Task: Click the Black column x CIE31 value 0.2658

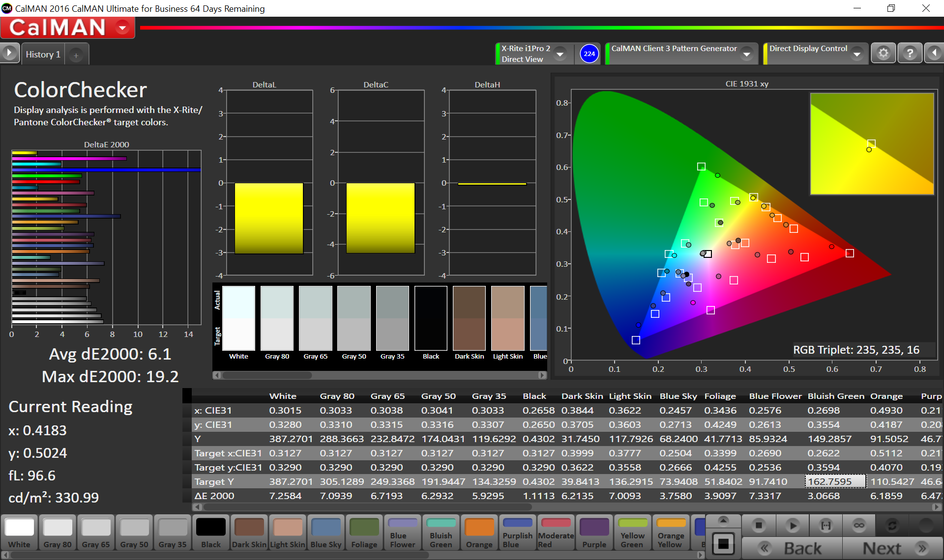Action: click(x=538, y=410)
